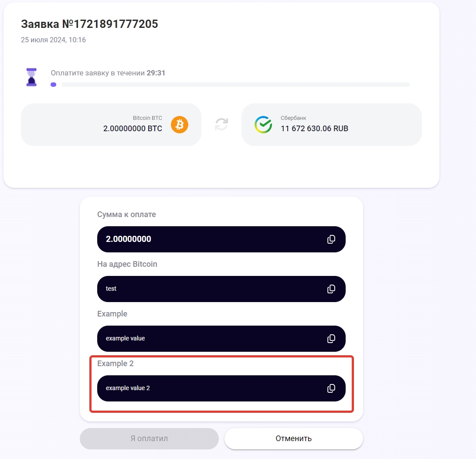The height and width of the screenshot is (459, 476).
Task: Select the "example value" field
Action: [x=209, y=339]
